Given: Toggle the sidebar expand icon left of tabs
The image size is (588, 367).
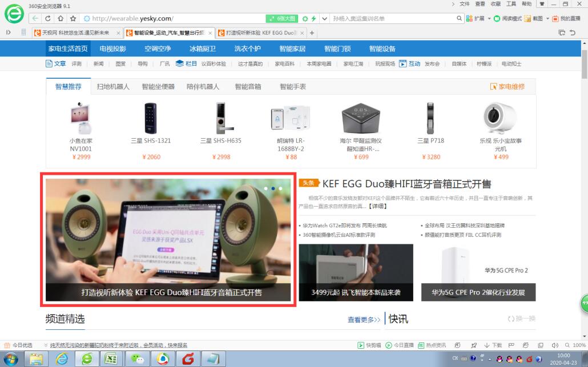Looking at the screenshot, I should point(9,33).
